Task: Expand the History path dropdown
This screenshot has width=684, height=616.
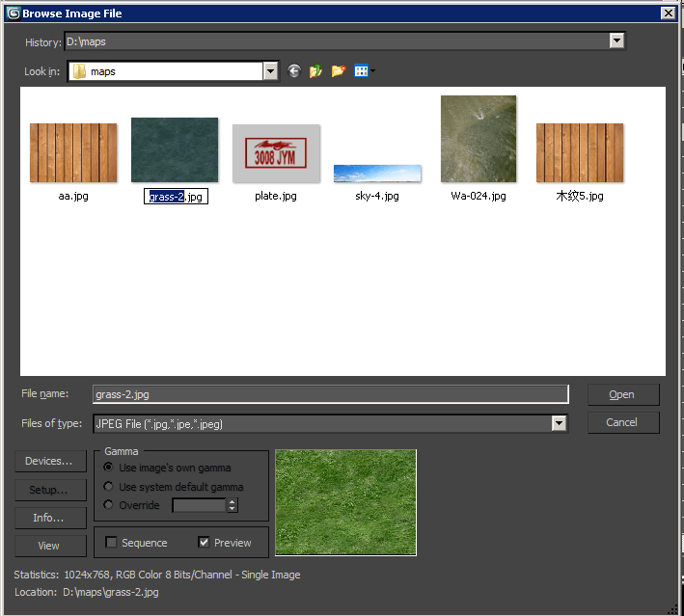Action: 616,41
